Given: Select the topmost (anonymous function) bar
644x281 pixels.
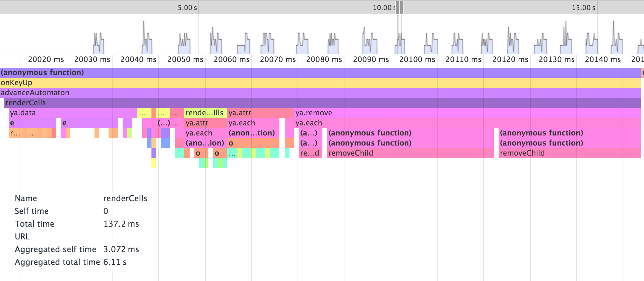Looking at the screenshot, I should coord(321,73).
